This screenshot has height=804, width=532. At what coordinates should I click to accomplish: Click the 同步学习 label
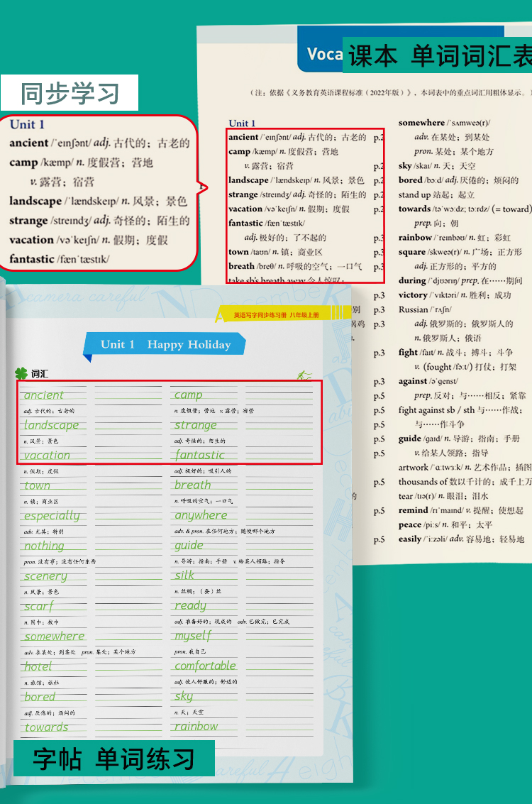pos(70,93)
